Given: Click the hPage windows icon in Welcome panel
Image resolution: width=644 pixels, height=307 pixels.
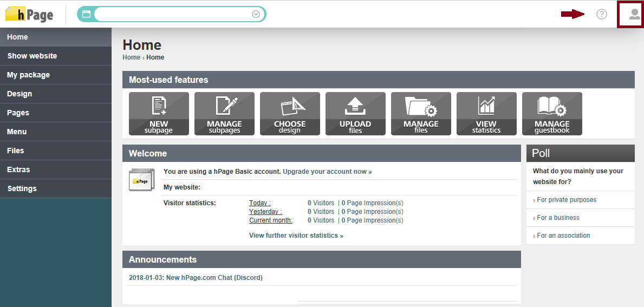Looking at the screenshot, I should coord(142,179).
